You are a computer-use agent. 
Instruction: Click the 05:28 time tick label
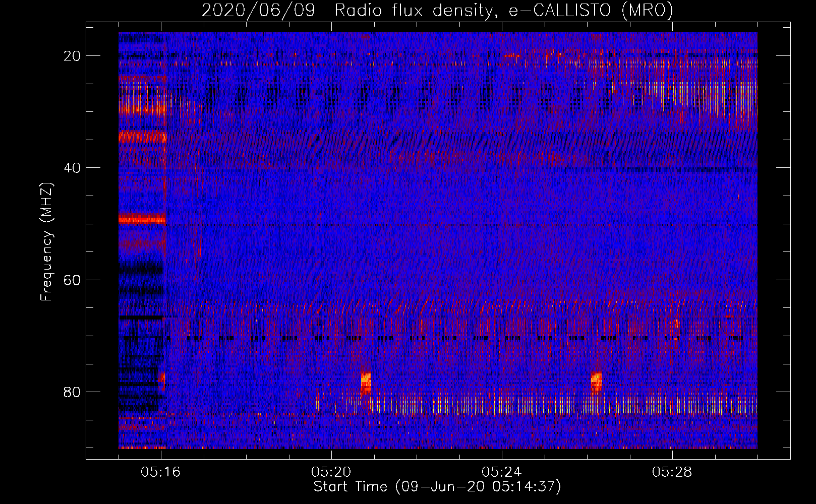tap(672, 472)
